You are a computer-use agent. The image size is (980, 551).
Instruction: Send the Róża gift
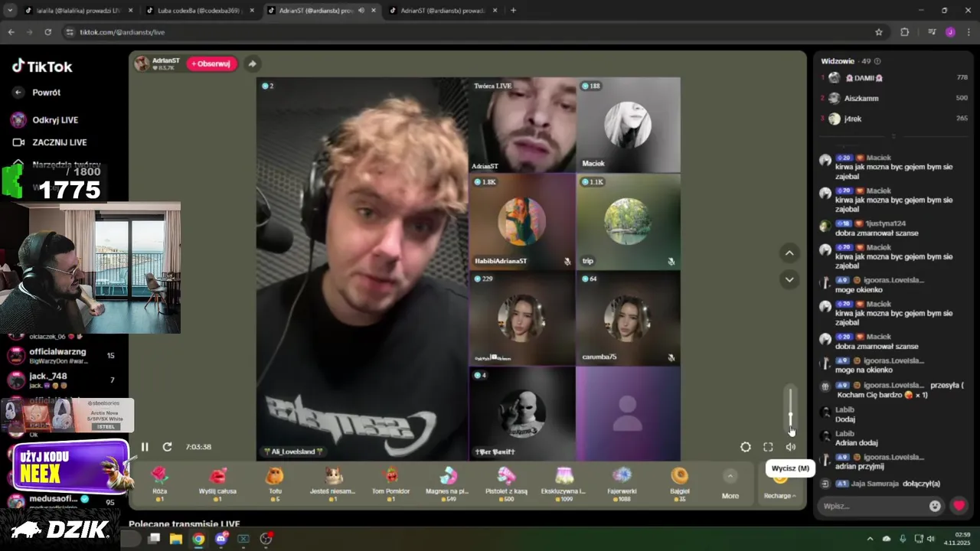pyautogui.click(x=159, y=483)
